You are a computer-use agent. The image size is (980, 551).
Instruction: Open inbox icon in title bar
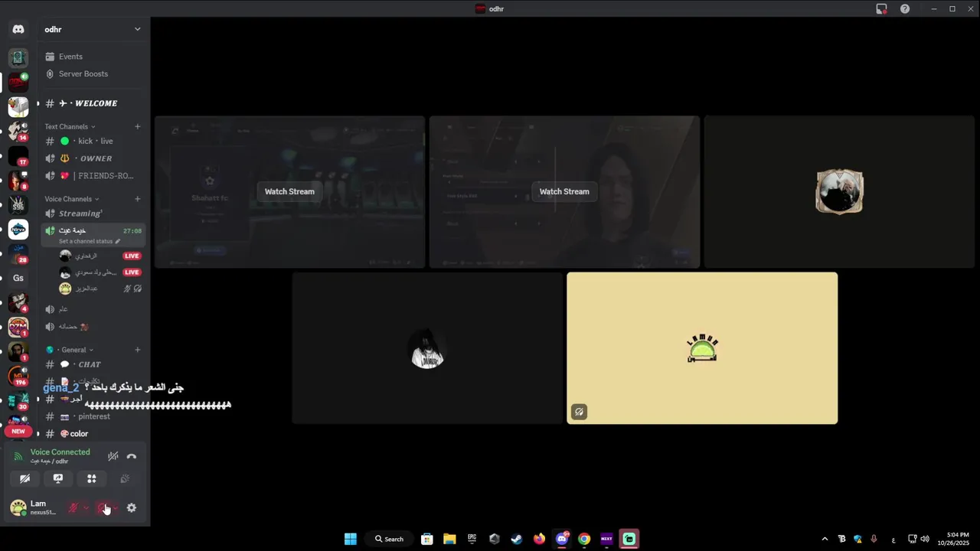coord(882,9)
